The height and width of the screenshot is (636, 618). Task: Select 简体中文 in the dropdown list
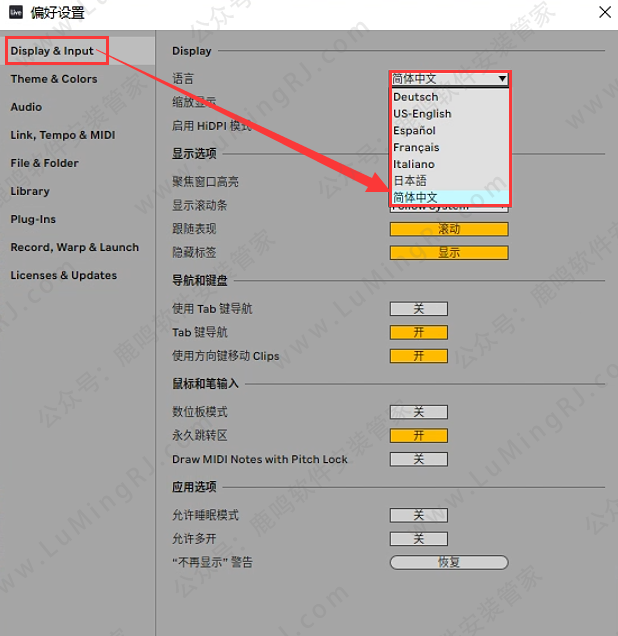click(x=449, y=198)
